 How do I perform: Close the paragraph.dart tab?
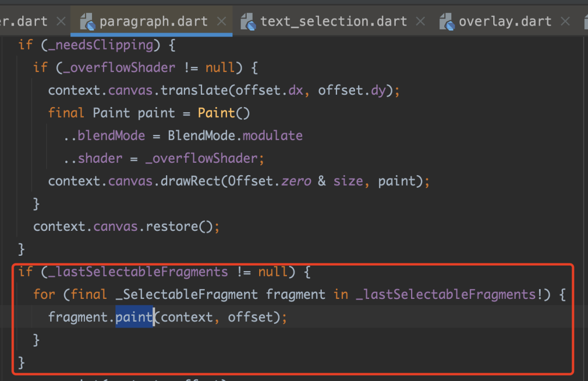coord(222,22)
